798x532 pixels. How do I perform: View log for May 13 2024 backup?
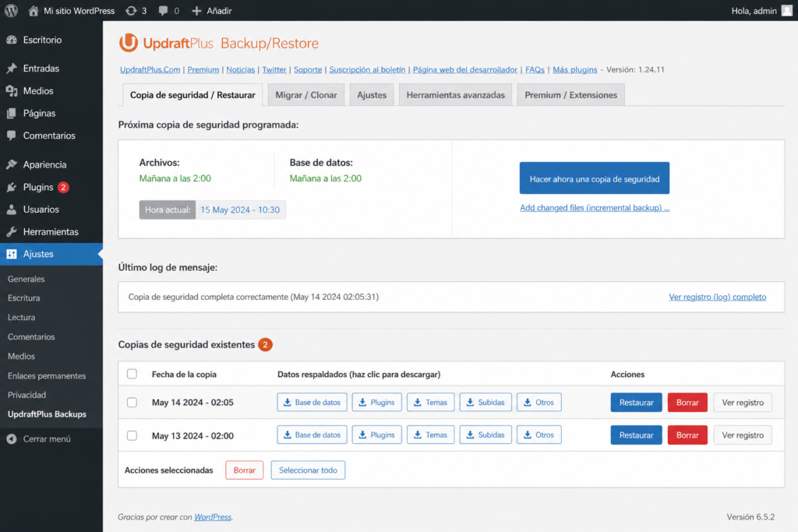pyautogui.click(x=743, y=435)
